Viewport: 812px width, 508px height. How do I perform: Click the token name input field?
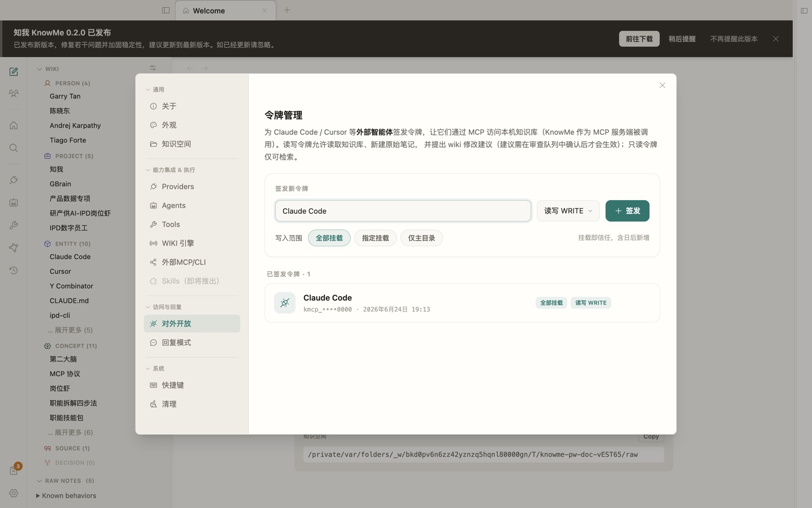click(x=403, y=211)
